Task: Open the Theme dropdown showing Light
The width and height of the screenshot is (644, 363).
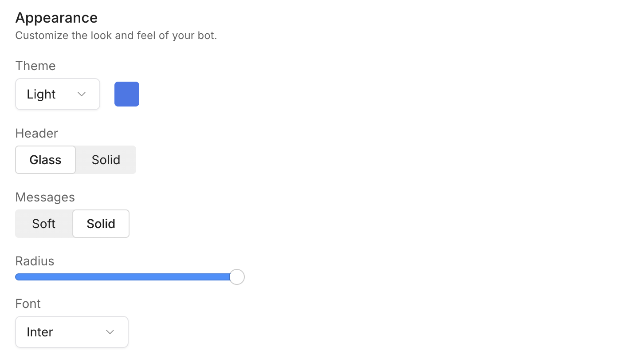Action: (58, 94)
